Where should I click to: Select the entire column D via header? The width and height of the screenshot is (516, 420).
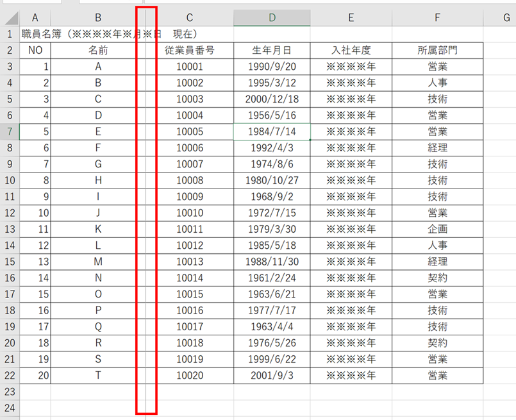pyautogui.click(x=272, y=18)
